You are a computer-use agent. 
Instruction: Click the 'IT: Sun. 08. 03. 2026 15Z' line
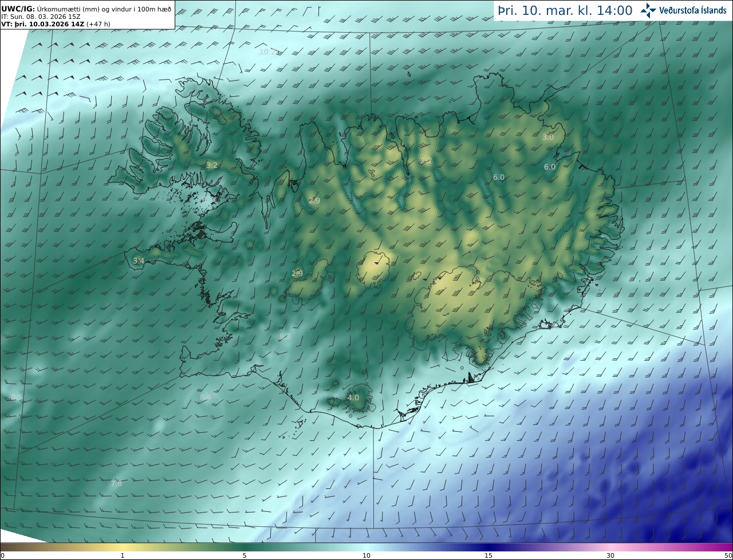coord(40,17)
